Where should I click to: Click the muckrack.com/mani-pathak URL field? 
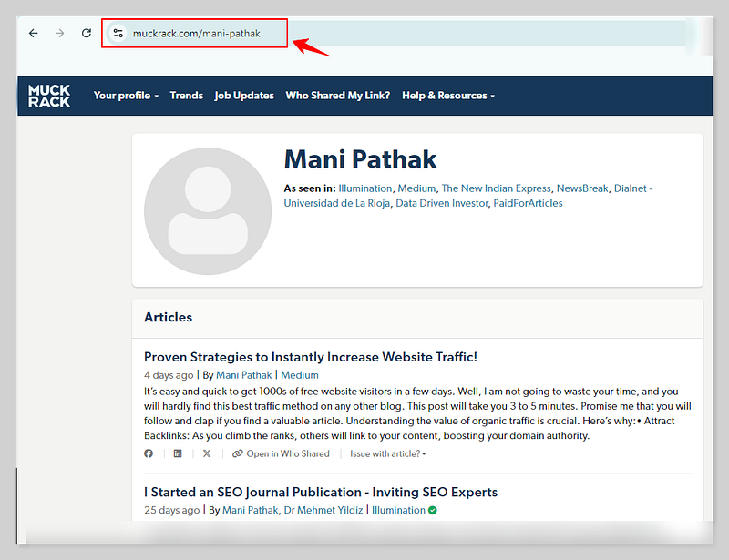tap(197, 34)
